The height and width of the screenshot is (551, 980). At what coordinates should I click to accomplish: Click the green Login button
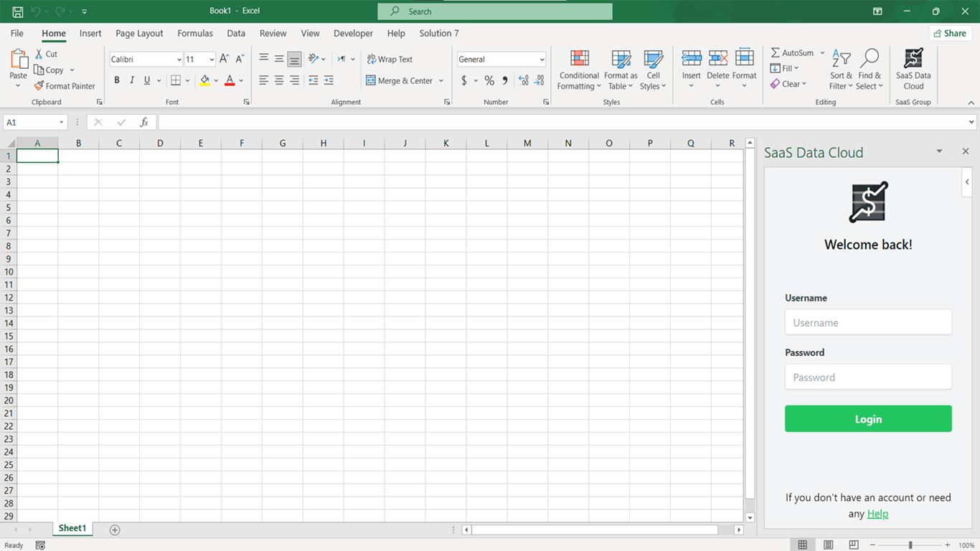coord(868,419)
